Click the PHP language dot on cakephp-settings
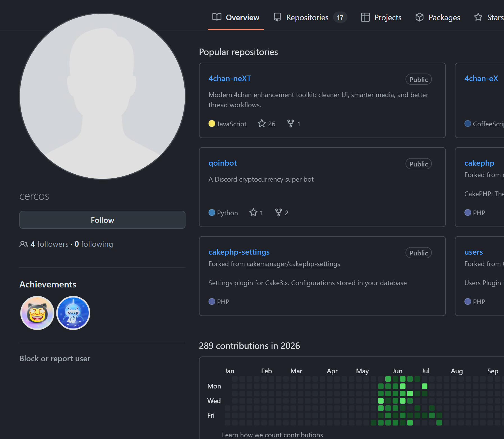This screenshot has height=439, width=504. [212, 301]
